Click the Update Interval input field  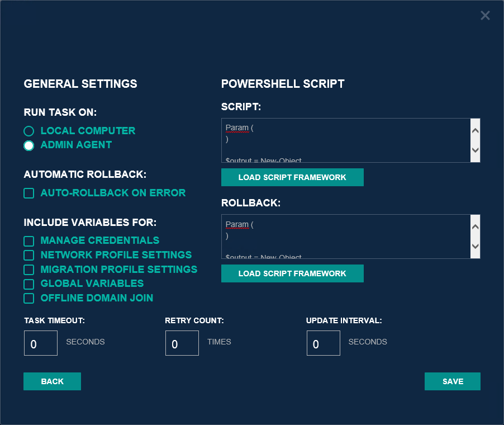(x=324, y=343)
